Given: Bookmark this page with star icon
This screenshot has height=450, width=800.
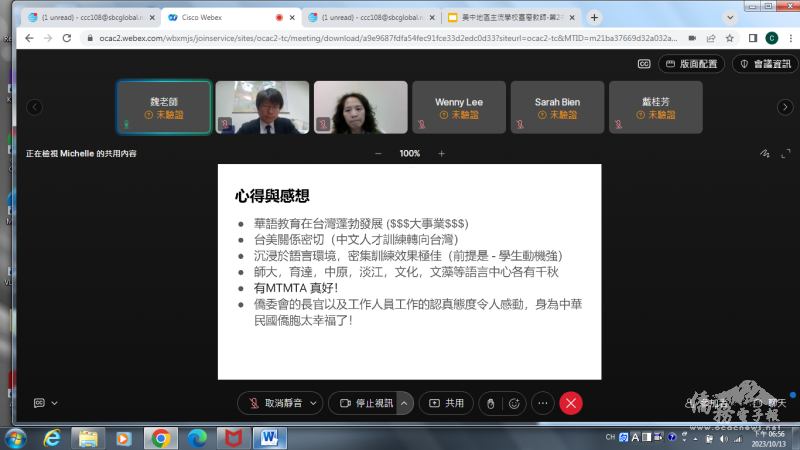Looking at the screenshot, I should tap(730, 38).
